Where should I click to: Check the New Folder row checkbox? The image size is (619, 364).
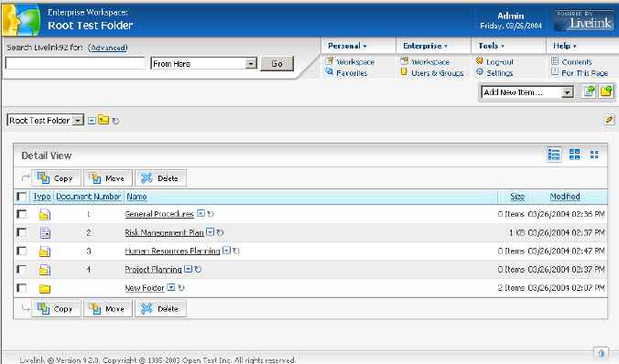[22, 288]
